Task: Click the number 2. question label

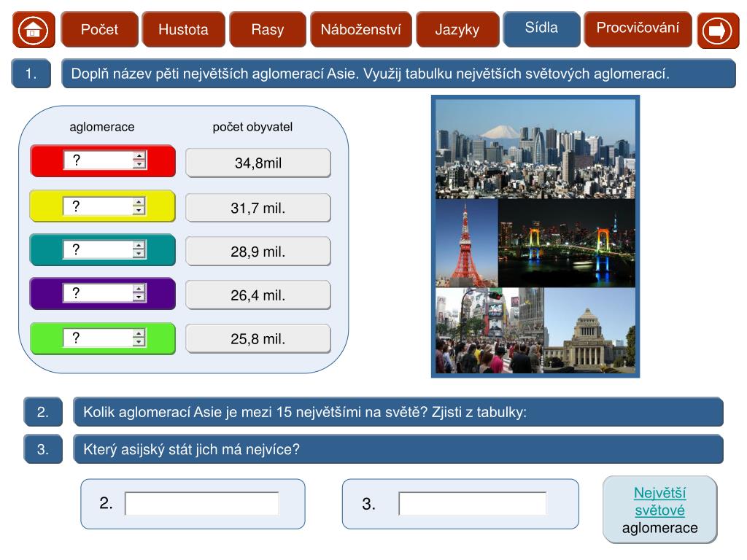Action: coord(43,411)
